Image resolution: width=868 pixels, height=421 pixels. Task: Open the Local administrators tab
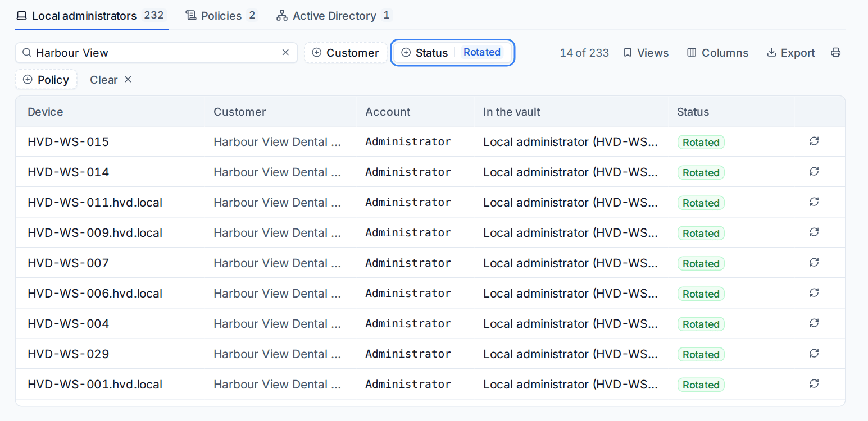(x=92, y=16)
